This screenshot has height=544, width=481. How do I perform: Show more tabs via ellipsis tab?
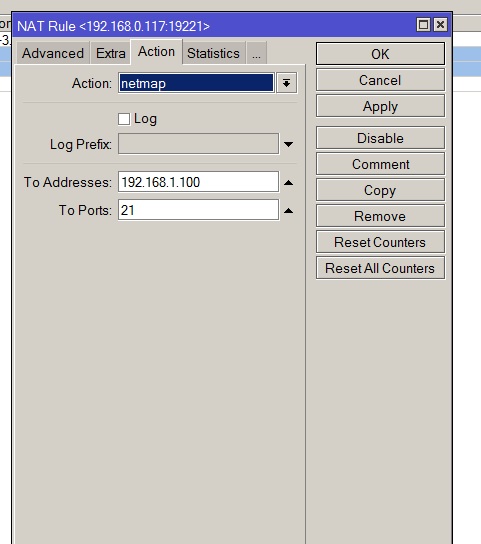[x=256, y=53]
